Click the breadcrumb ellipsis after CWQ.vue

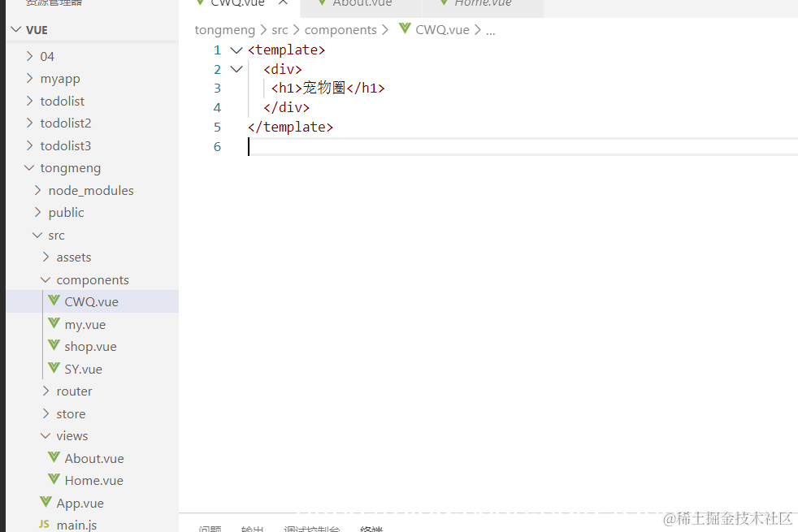491,32
